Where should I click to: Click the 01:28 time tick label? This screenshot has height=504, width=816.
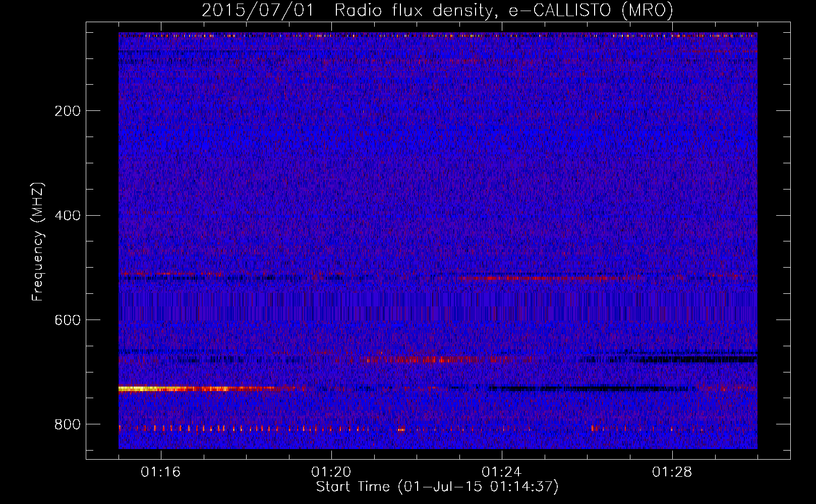672,472
